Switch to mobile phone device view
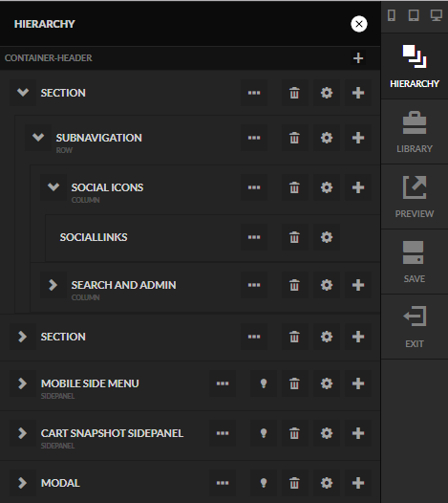This screenshot has width=448, height=503. [x=392, y=15]
